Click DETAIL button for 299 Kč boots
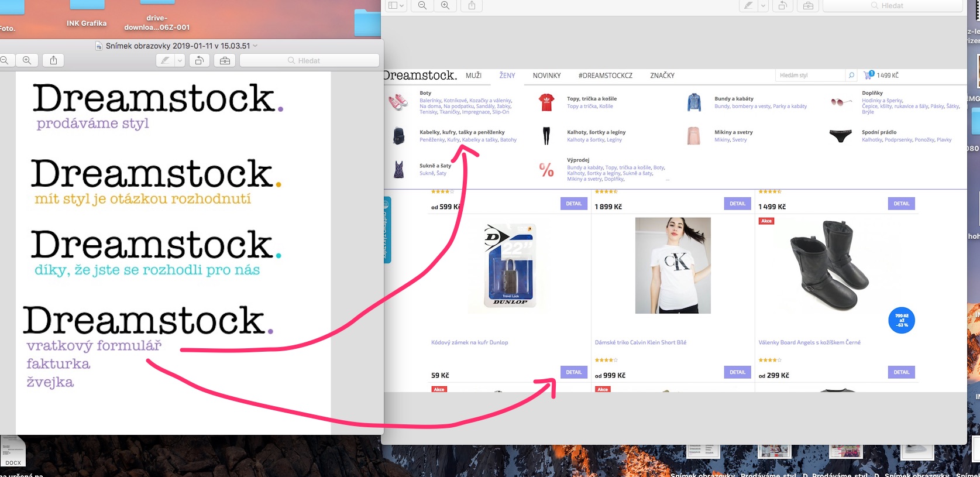 click(x=902, y=372)
